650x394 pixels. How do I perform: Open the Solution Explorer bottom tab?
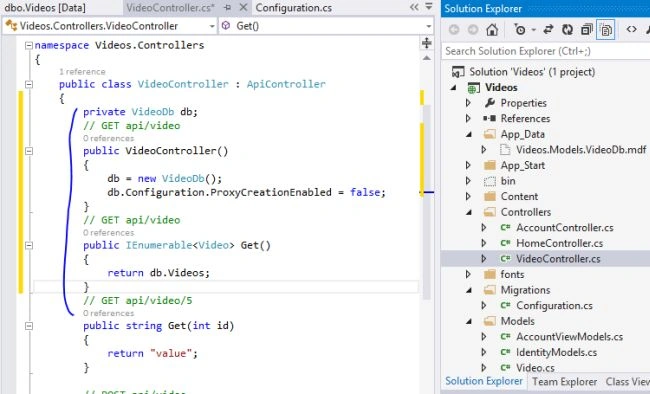pos(484,381)
